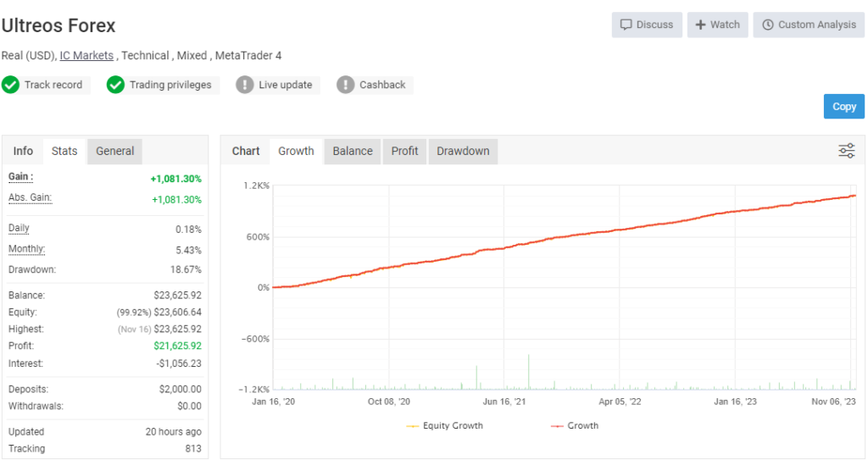
Task: Open the Profit chart tab
Action: point(404,151)
